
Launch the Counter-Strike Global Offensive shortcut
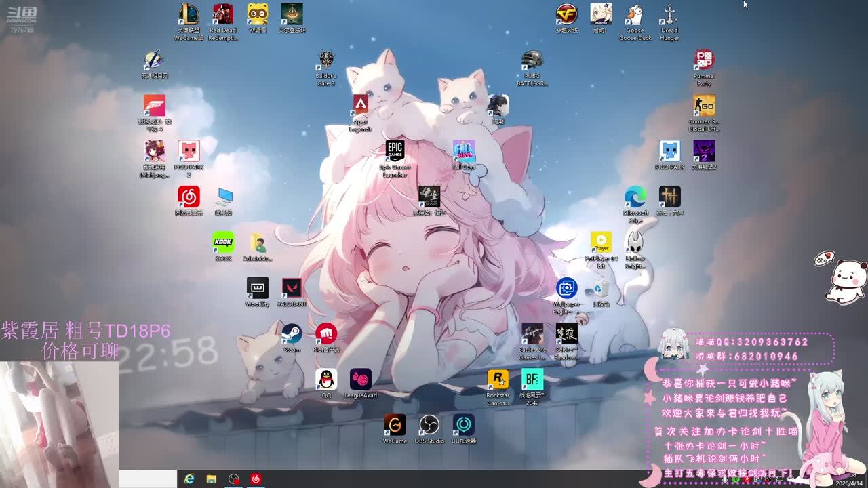click(x=704, y=114)
